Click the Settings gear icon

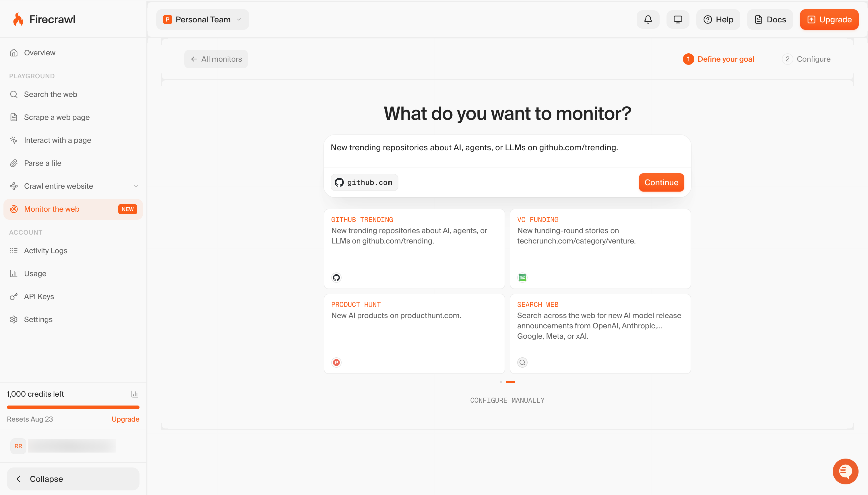(13, 319)
